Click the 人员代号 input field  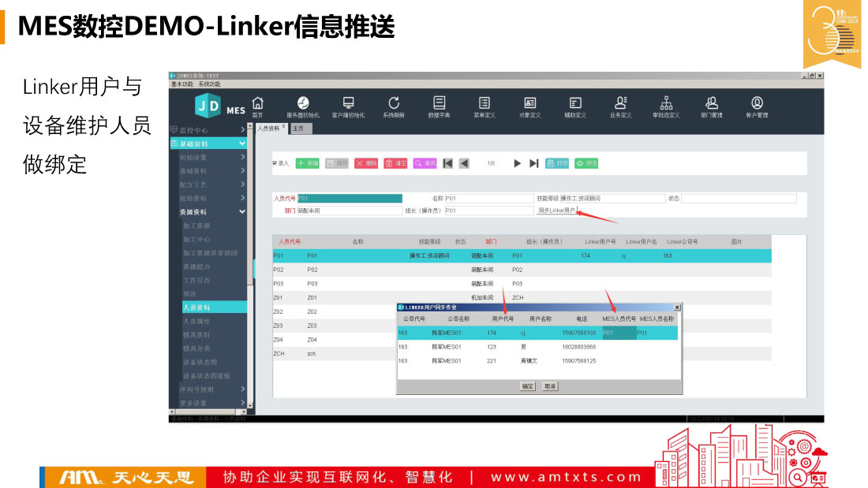pos(349,199)
